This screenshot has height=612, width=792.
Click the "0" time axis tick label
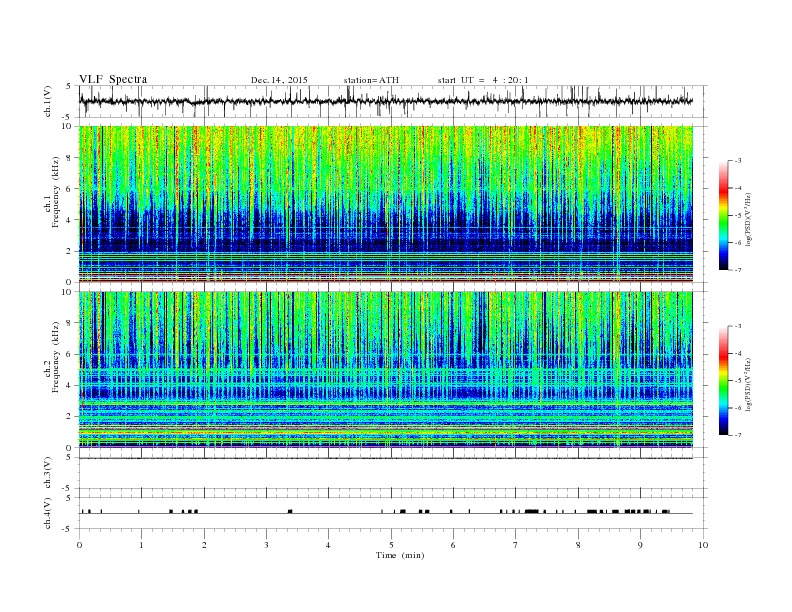coord(79,545)
